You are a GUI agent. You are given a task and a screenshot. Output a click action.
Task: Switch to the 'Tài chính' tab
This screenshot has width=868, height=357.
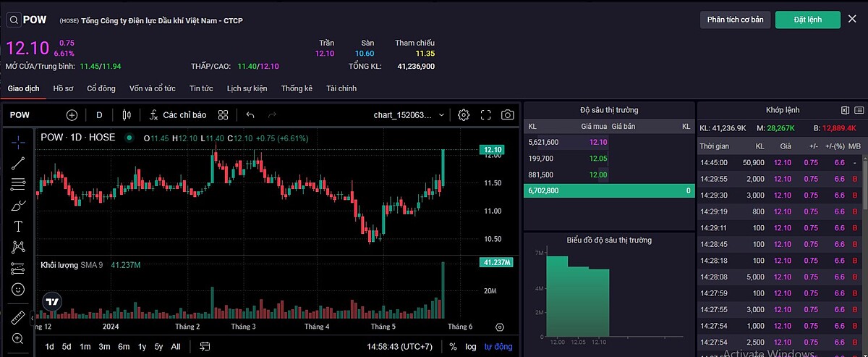click(x=341, y=88)
